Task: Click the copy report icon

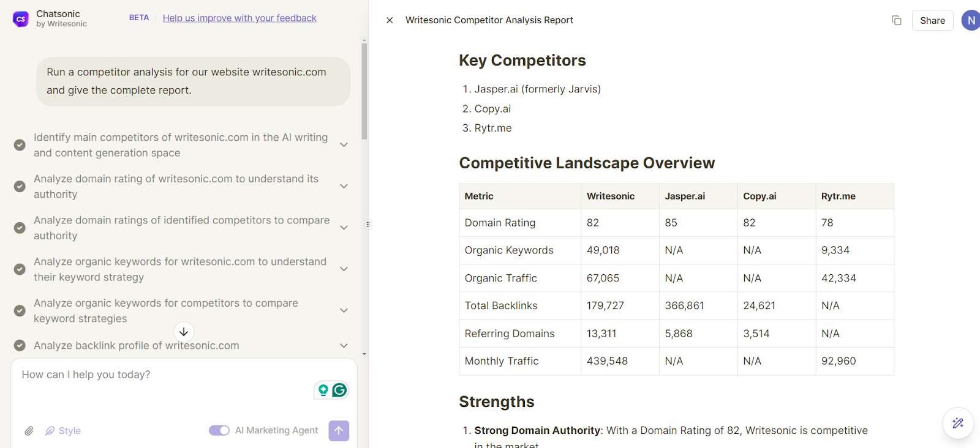Action: pyautogui.click(x=896, y=20)
